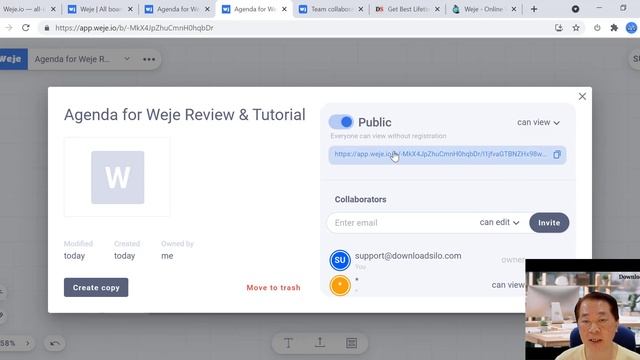640x360 pixels.
Task: Click the power extension icon
Action: 597,28
